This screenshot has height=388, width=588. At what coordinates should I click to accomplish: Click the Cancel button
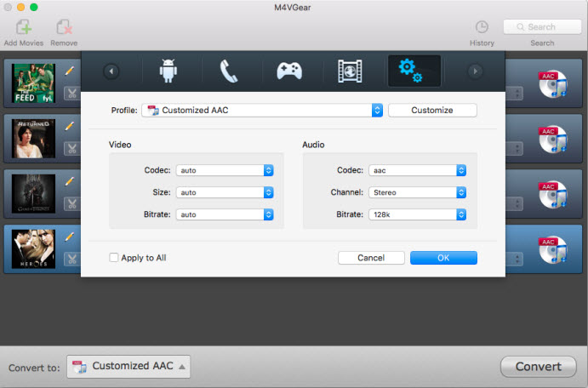click(x=371, y=258)
